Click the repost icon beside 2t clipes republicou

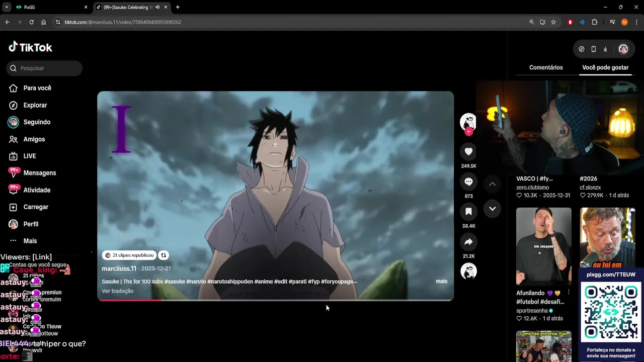[164, 255]
